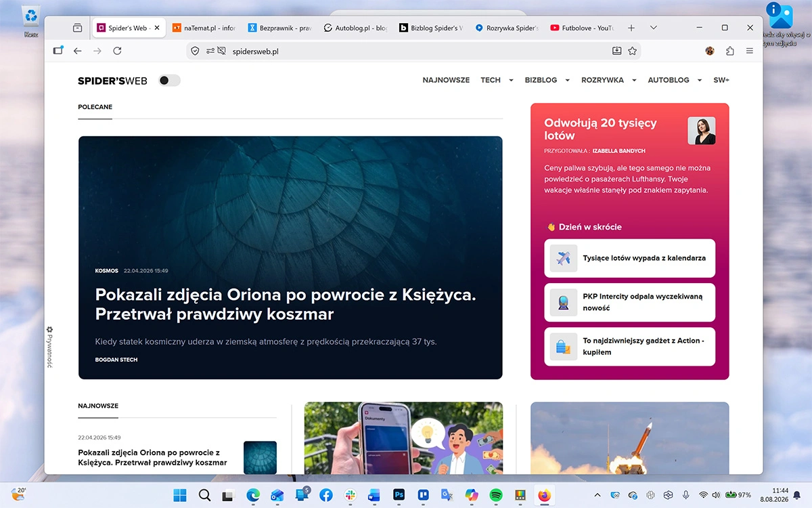Open the tracking protection shield icon
This screenshot has width=812, height=508.
(x=195, y=51)
